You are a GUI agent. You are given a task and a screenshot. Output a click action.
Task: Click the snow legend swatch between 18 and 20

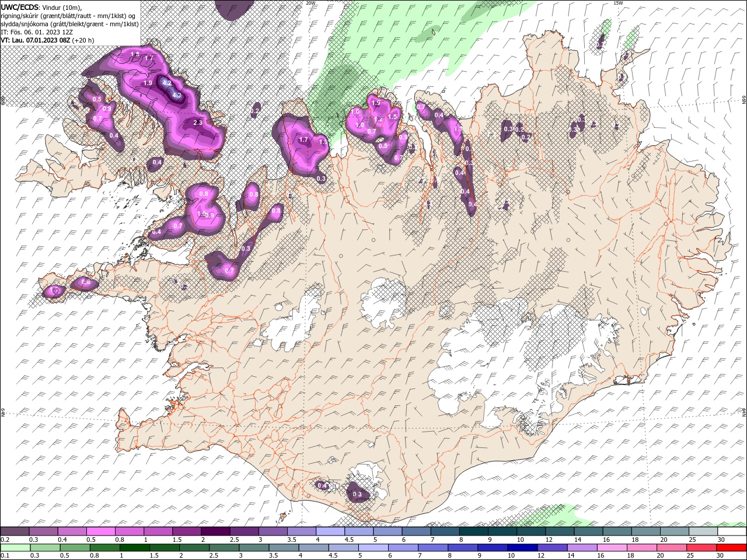[645, 531]
